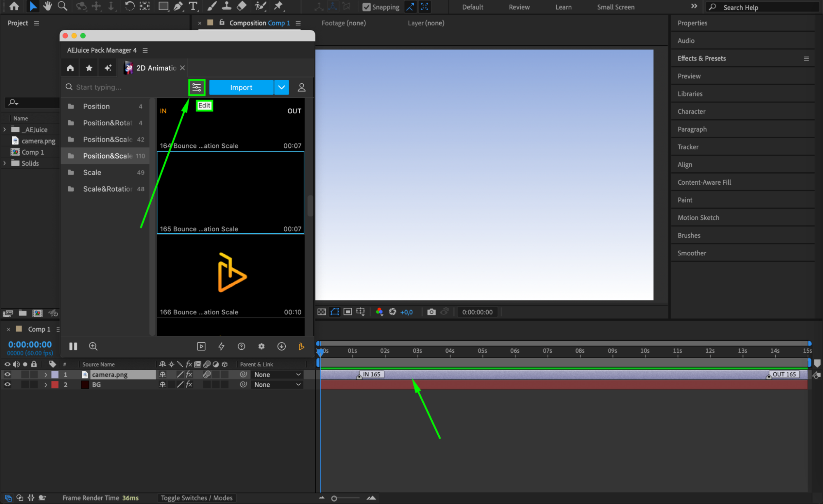Screen dimensions: 823x504
Task: Click the AEJuice home icon
Action: 70,68
